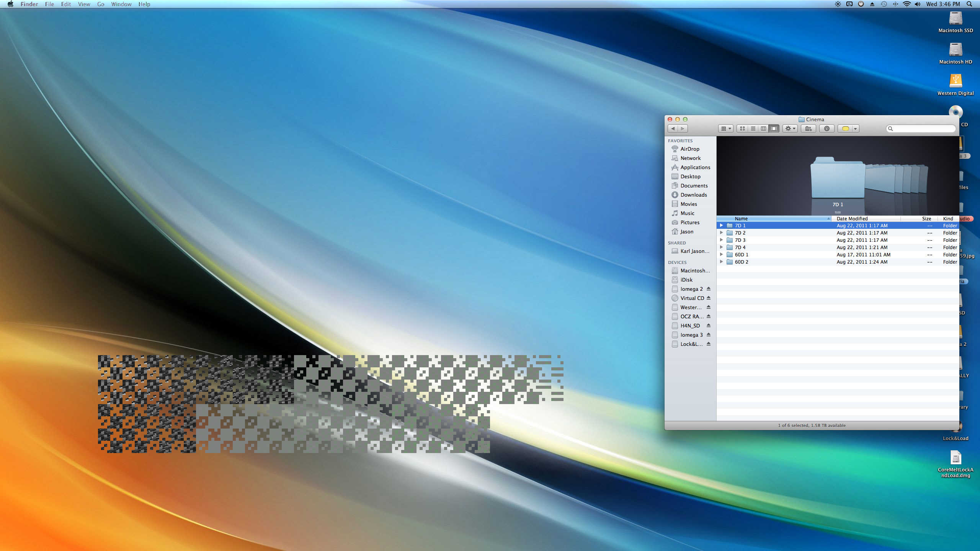Expand the 7D 2 folder triangle

point(721,233)
